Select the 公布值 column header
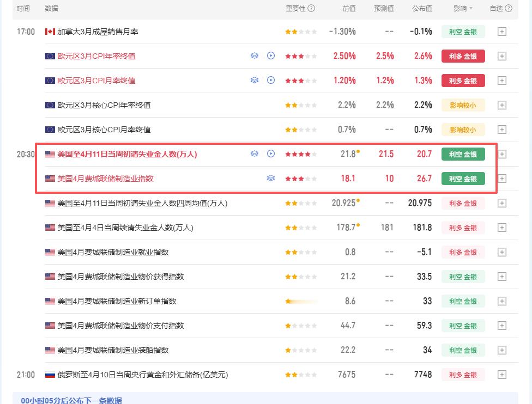 pos(422,9)
